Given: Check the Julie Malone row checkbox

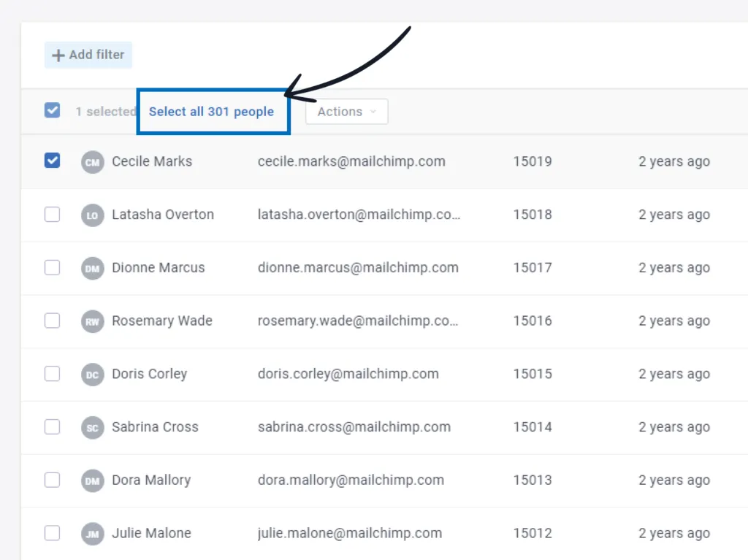Looking at the screenshot, I should click(x=53, y=532).
